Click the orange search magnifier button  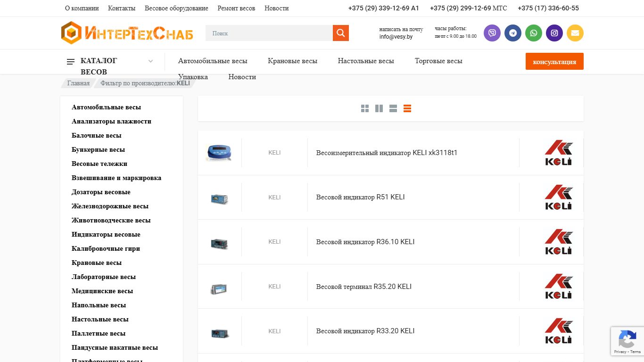point(341,33)
